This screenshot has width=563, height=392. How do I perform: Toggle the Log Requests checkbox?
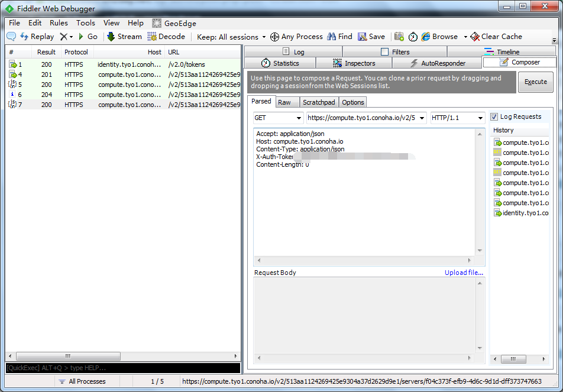click(x=494, y=116)
